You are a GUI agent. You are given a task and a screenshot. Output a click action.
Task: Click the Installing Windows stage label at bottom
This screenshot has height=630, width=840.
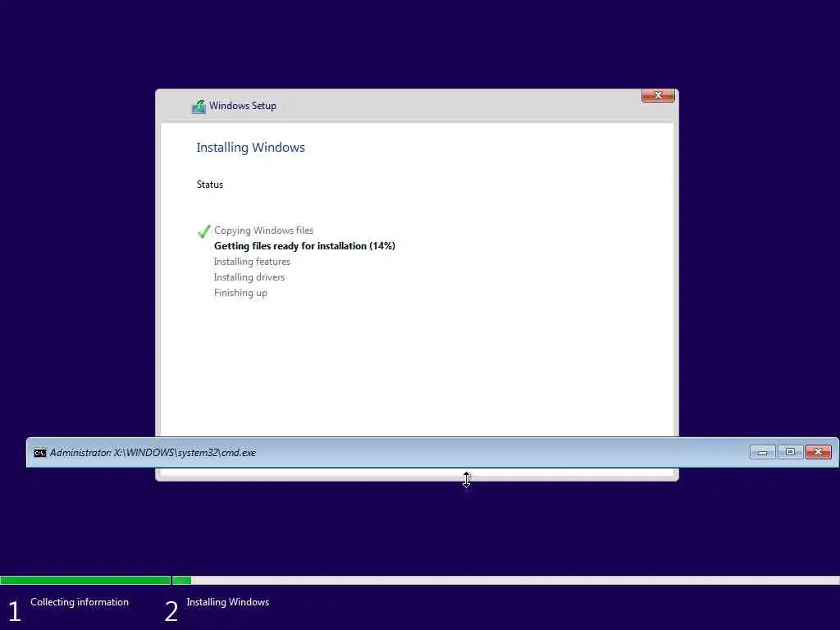228,602
